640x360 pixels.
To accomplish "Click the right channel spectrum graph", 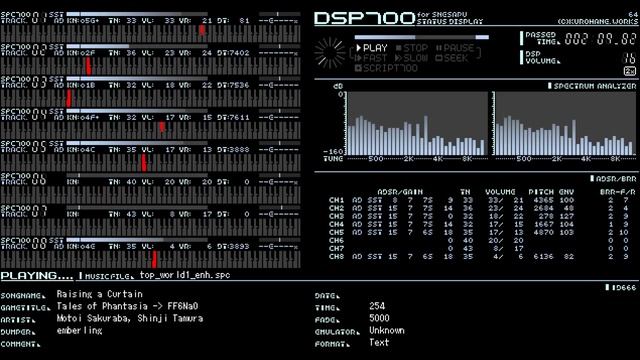I will [x=564, y=123].
